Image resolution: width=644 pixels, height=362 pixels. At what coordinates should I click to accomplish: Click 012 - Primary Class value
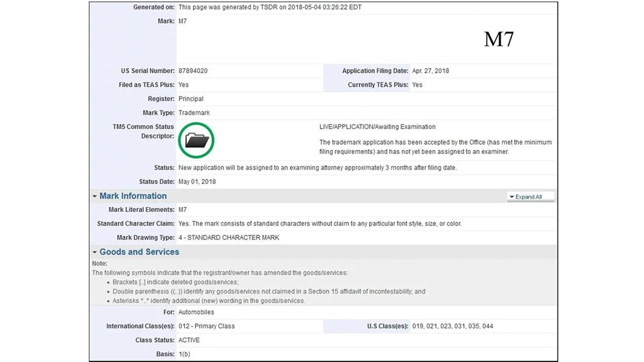pyautogui.click(x=206, y=326)
